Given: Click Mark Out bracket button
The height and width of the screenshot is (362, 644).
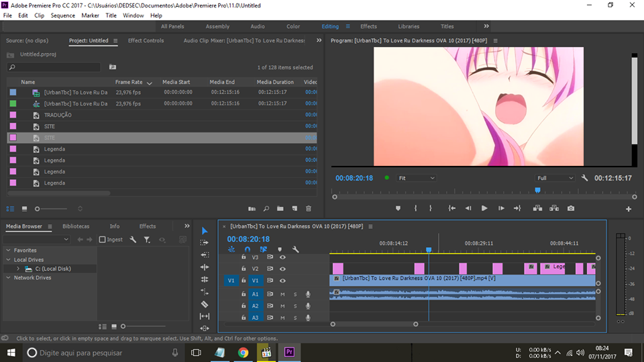Looking at the screenshot, I should click(x=431, y=209).
